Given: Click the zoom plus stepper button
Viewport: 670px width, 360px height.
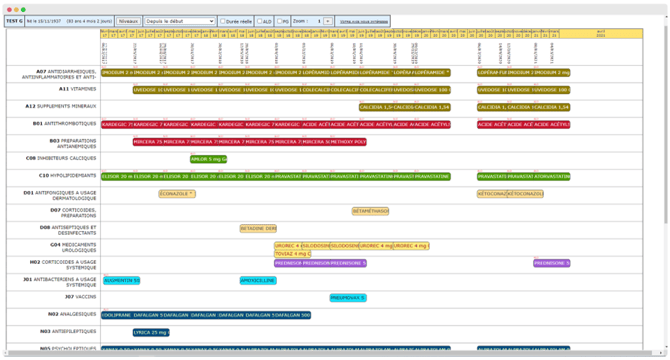Looking at the screenshot, I should coord(328,21).
